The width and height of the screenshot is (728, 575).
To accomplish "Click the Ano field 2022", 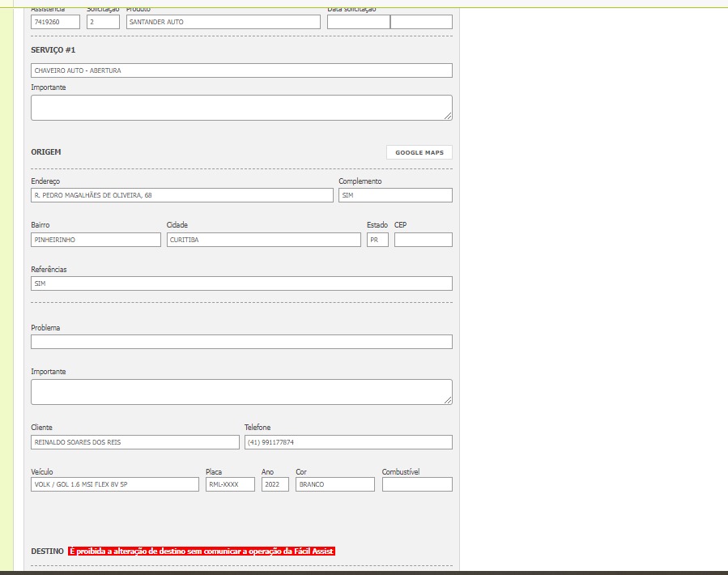I will point(275,484).
